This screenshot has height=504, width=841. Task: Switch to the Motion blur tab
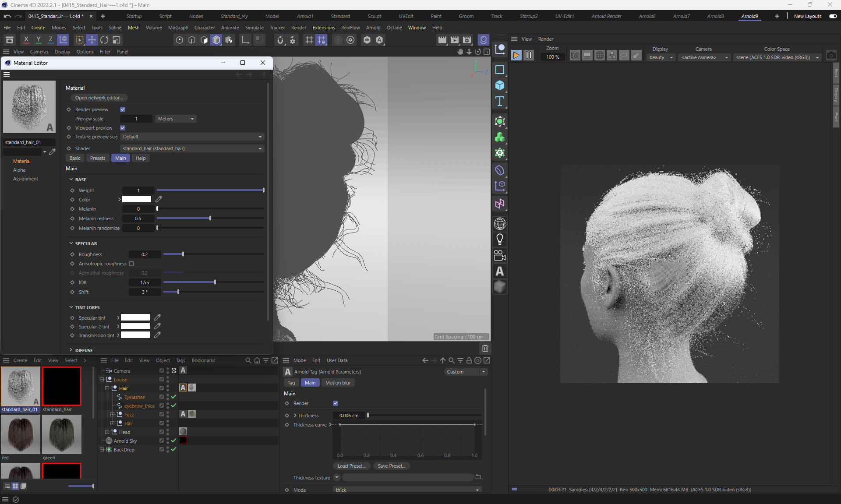click(x=338, y=383)
